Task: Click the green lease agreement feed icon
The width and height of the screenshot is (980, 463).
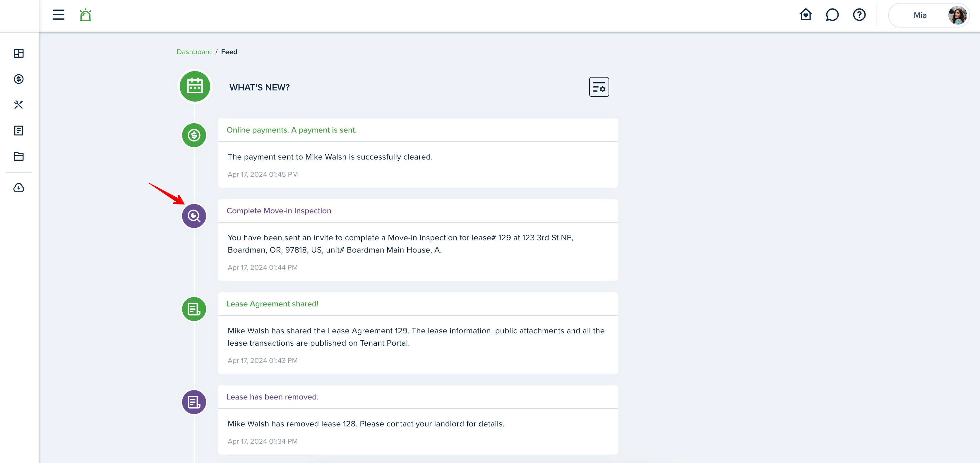Action: coord(194,309)
